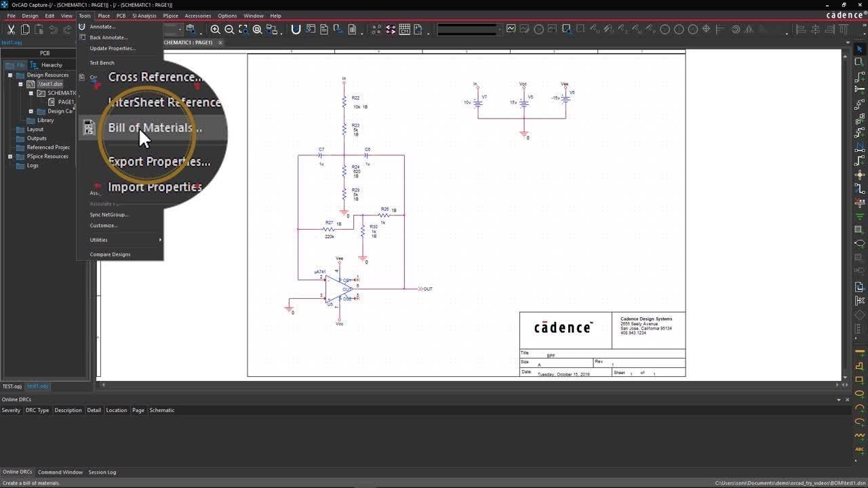Click the Zoom to Area icon
The image size is (868, 488).
pos(243,29)
